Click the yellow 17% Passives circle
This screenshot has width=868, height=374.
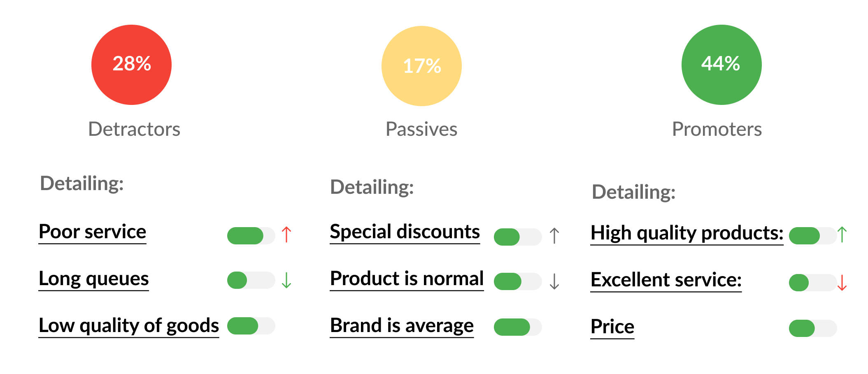421,66
